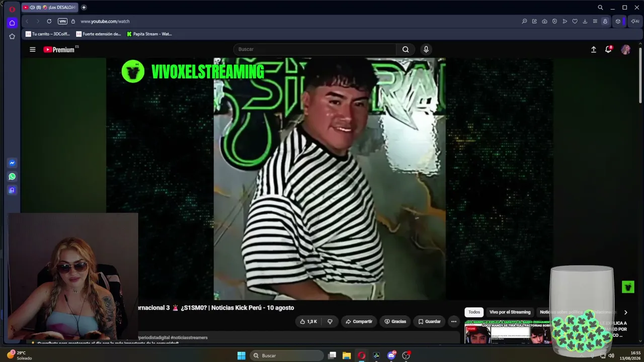The height and width of the screenshot is (362, 644).
Task: Add page to bookmarks heart icon
Action: 575,21
